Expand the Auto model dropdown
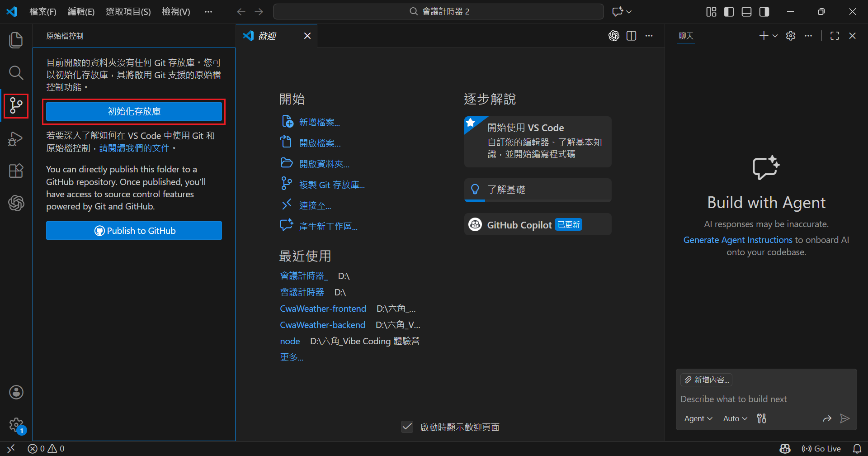 coord(735,418)
